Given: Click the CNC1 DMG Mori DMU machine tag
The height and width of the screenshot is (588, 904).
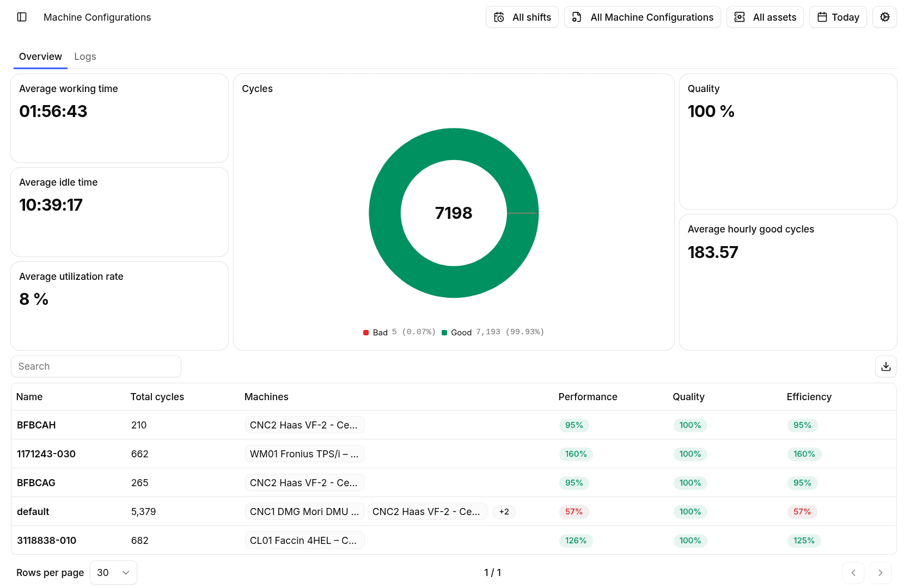Looking at the screenshot, I should [304, 512].
